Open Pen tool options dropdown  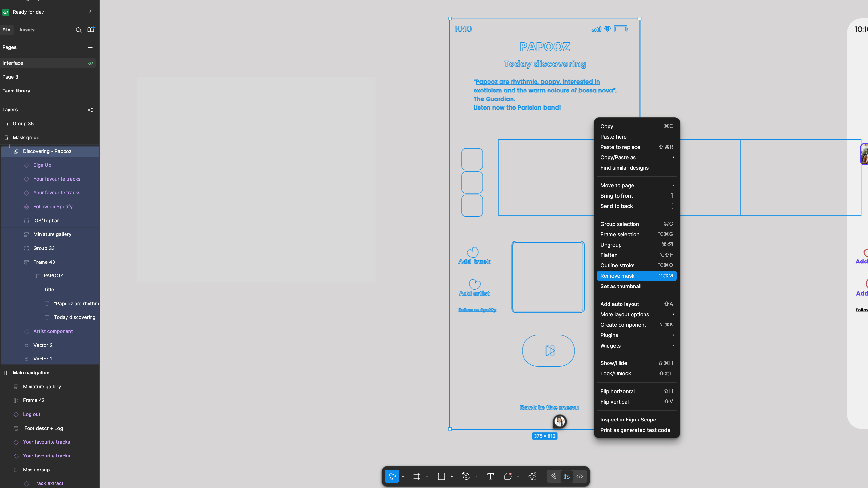pos(476,477)
